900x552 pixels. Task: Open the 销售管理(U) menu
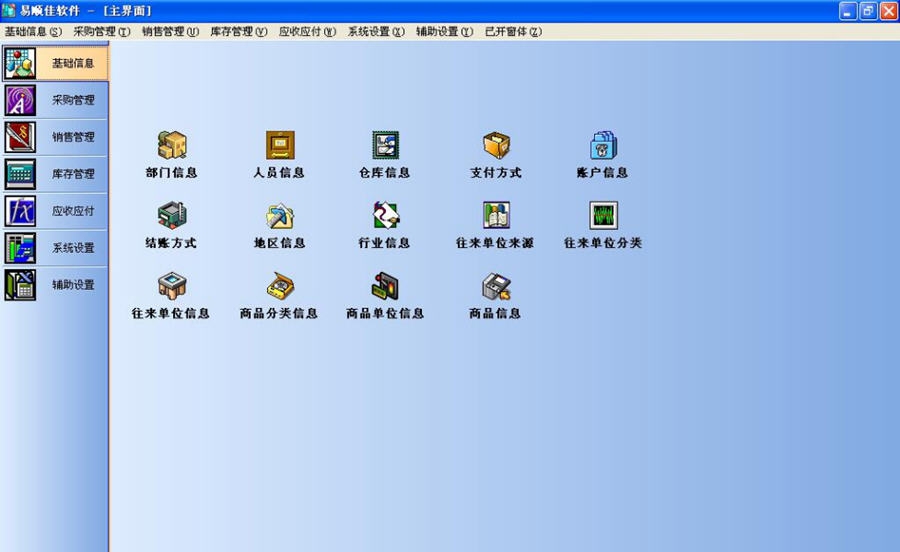[170, 32]
